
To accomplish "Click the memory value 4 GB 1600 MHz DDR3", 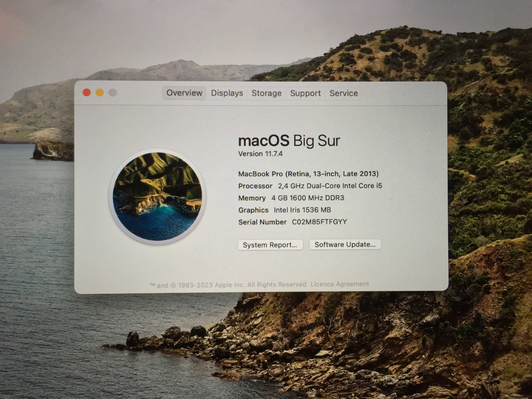I will (308, 198).
